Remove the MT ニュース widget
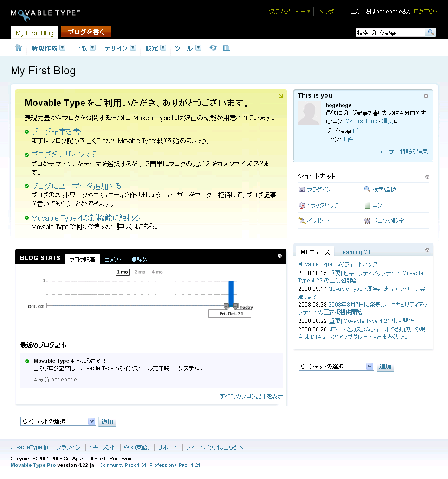This screenshot has width=448, height=479. click(427, 250)
